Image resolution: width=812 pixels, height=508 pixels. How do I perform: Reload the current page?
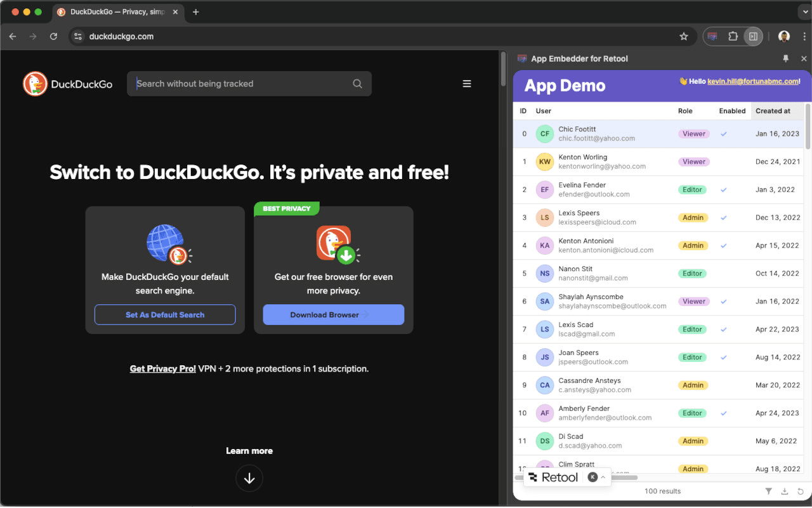53,36
